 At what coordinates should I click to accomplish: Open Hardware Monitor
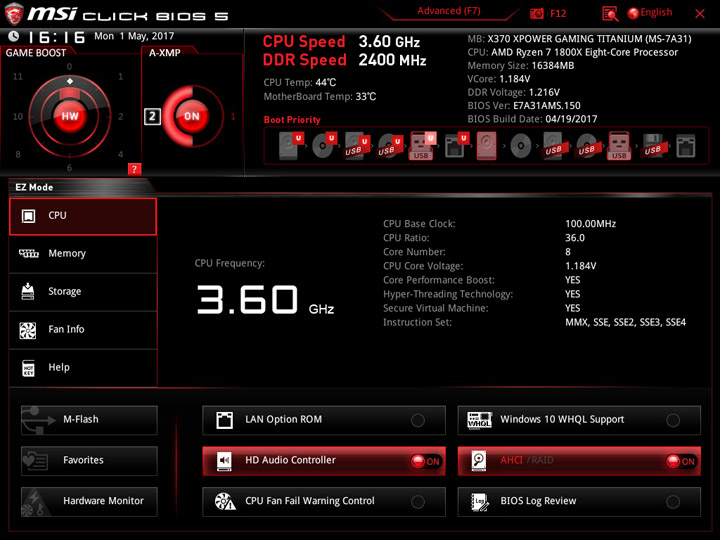pos(89,501)
